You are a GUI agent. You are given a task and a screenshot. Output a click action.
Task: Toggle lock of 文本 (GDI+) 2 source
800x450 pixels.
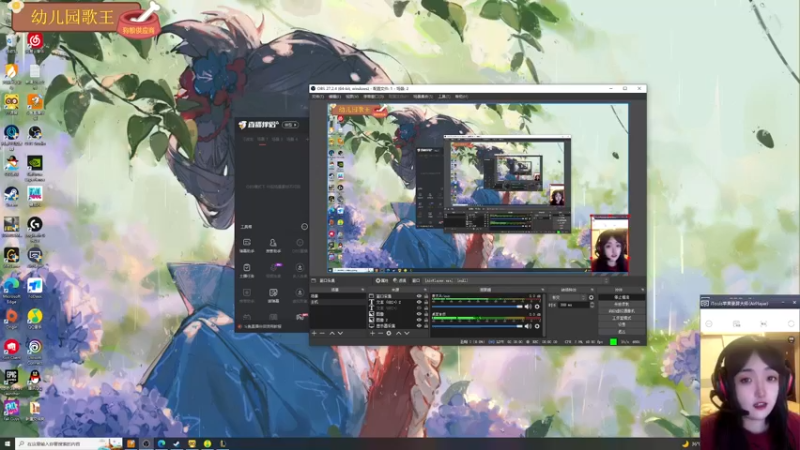point(426,302)
